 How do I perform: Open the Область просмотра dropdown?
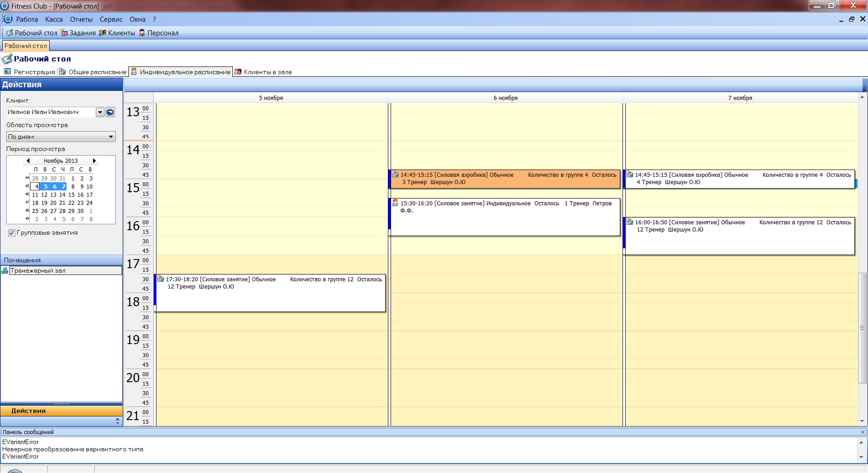(x=110, y=137)
